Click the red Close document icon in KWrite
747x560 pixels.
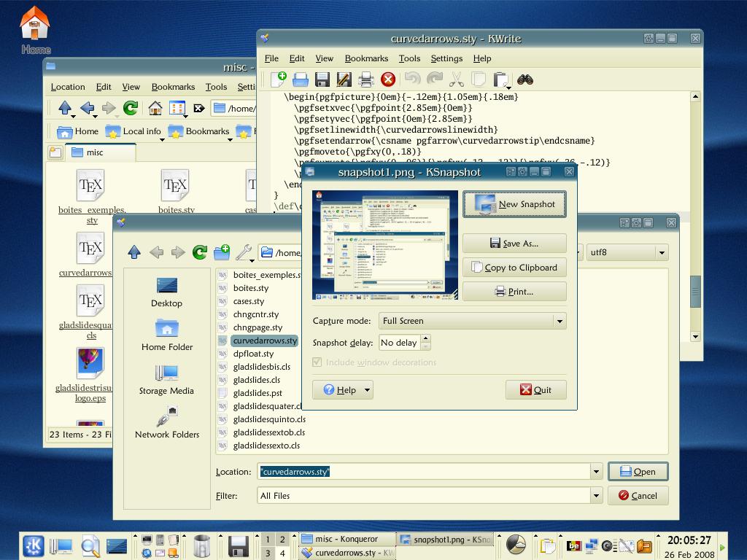[x=388, y=79]
